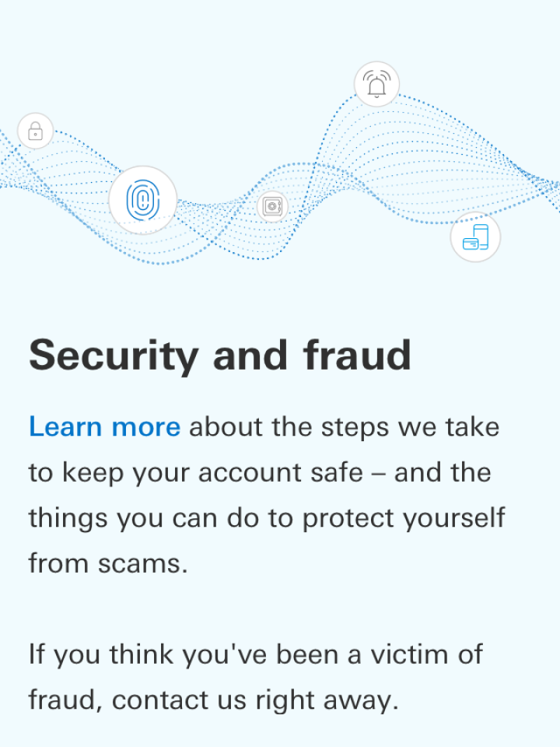Click the Security and fraud heading

pos(220,356)
